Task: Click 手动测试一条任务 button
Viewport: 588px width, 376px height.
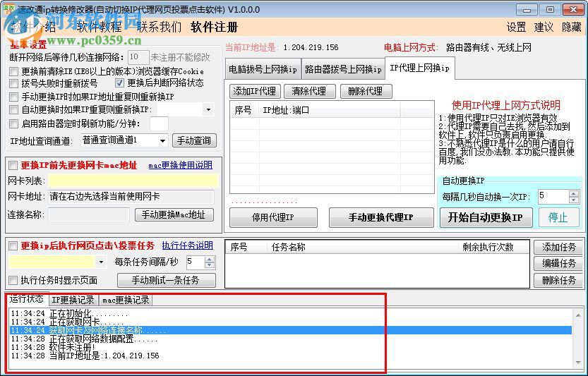Action: [x=166, y=280]
